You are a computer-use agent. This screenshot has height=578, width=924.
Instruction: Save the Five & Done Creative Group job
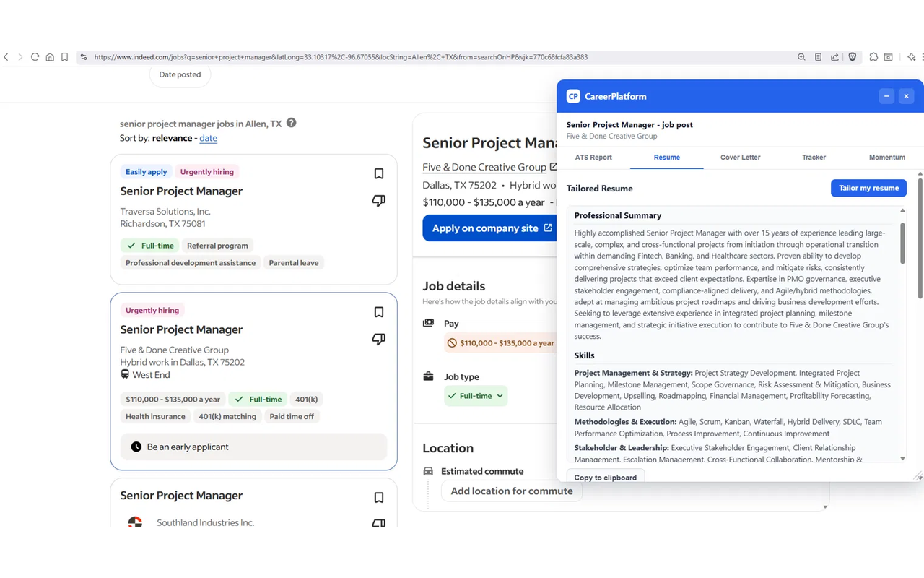pos(379,312)
